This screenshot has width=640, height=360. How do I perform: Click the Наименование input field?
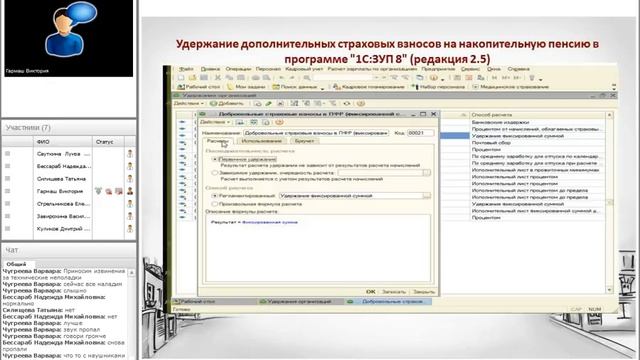(316, 133)
